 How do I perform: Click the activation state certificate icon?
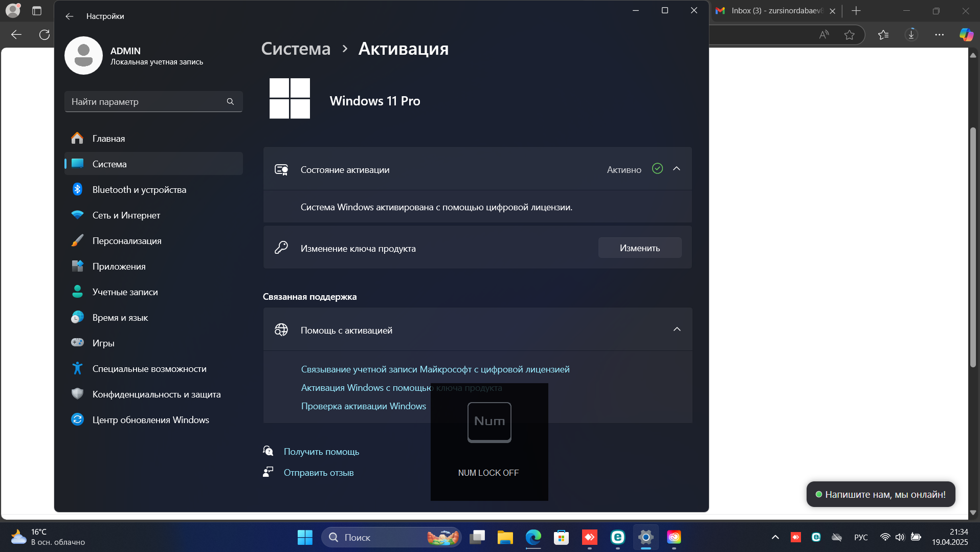pyautogui.click(x=281, y=170)
